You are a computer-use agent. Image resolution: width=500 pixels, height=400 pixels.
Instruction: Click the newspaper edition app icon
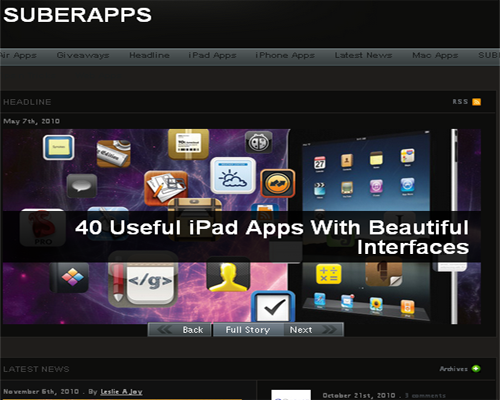tap(113, 153)
